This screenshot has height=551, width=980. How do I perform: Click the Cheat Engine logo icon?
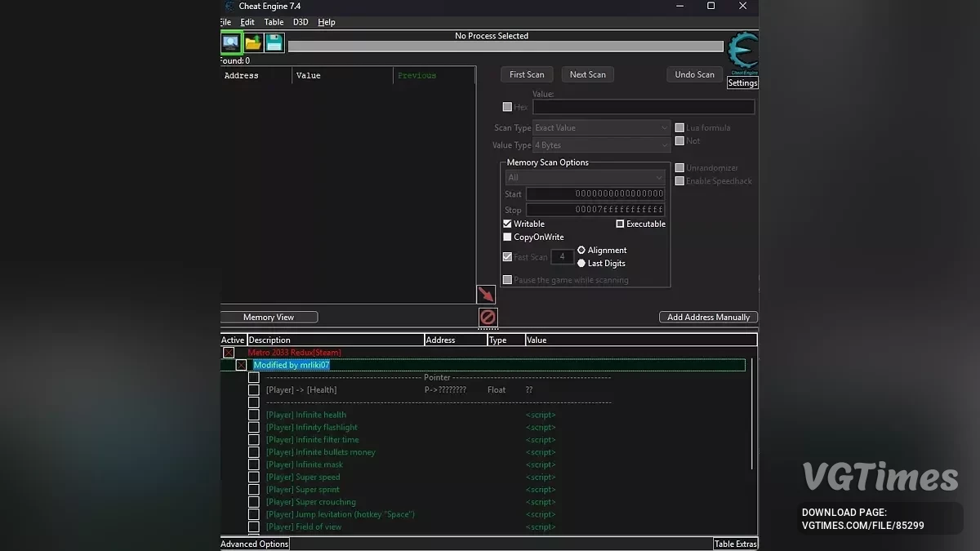(742, 52)
